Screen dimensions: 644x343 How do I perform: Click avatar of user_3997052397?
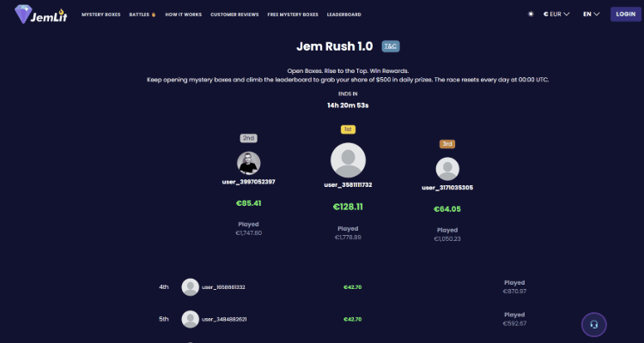click(249, 163)
